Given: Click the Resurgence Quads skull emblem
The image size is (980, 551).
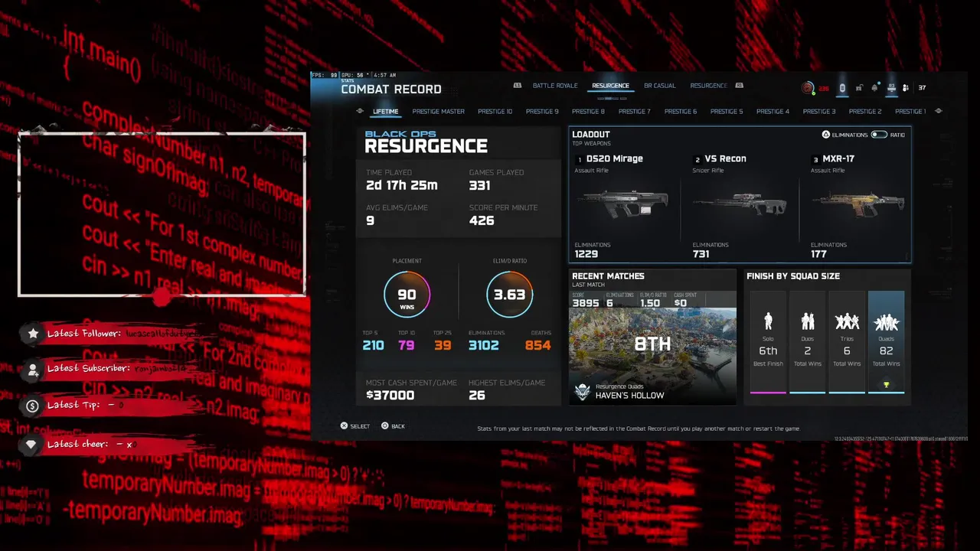Looking at the screenshot, I should tap(583, 391).
